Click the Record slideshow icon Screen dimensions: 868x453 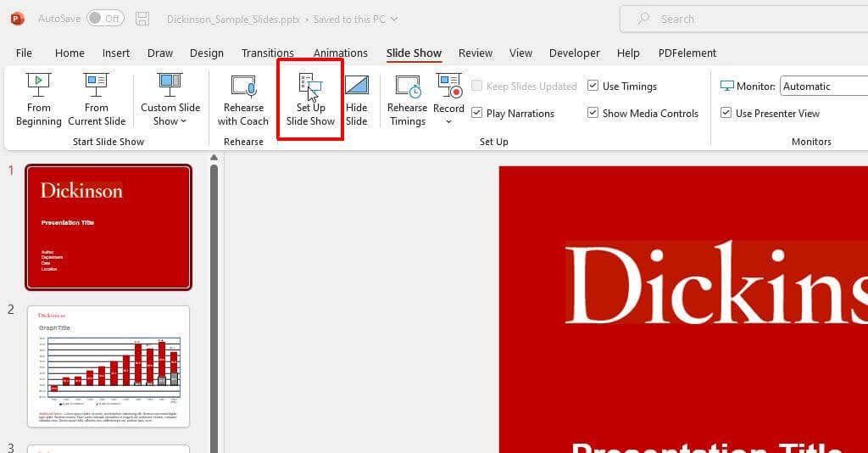448,87
